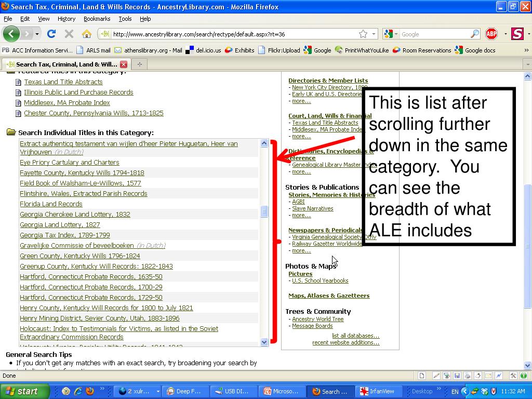The width and height of the screenshot is (532, 399).
Task: Reload the page with the Refresh icon
Action: click(x=51, y=34)
